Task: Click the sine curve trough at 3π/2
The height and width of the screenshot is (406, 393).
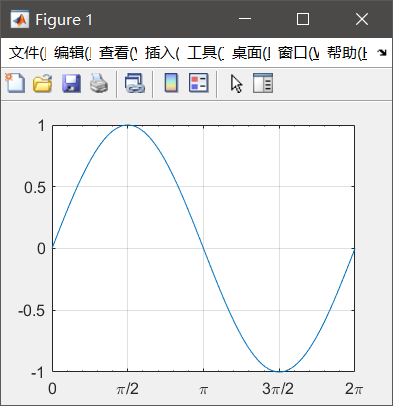Action: tap(279, 371)
